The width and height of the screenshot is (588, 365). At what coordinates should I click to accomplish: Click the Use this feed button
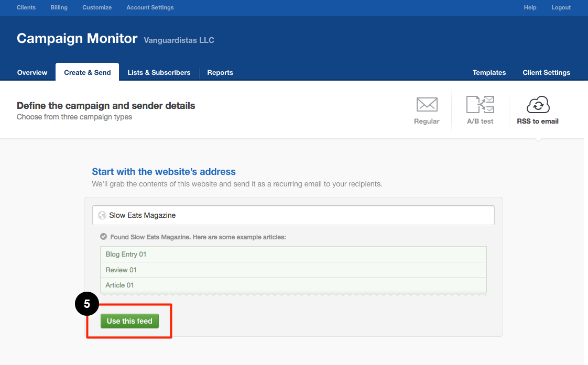point(129,321)
